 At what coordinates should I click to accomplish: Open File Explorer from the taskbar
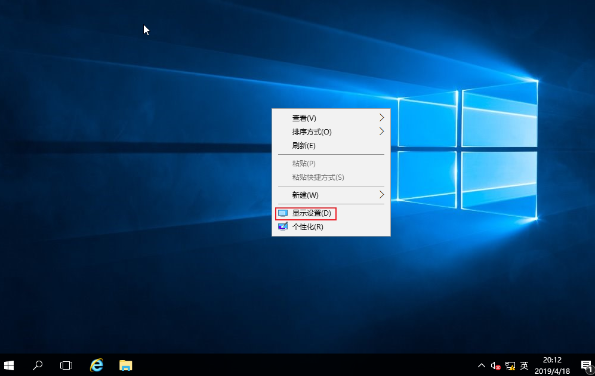click(126, 365)
